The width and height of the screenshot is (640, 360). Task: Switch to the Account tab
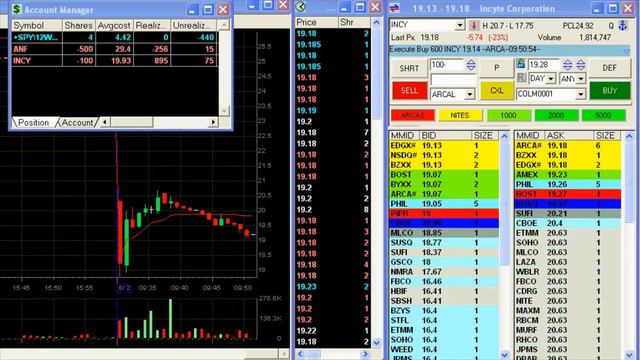coord(77,122)
